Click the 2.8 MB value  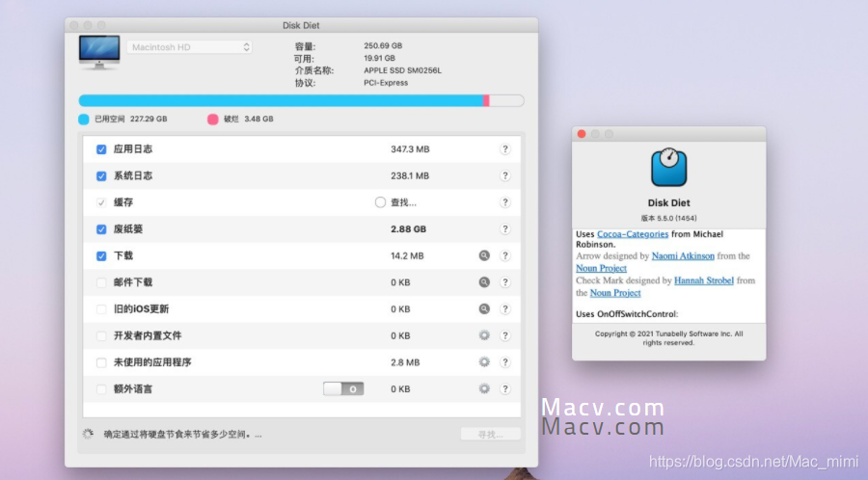click(x=405, y=362)
